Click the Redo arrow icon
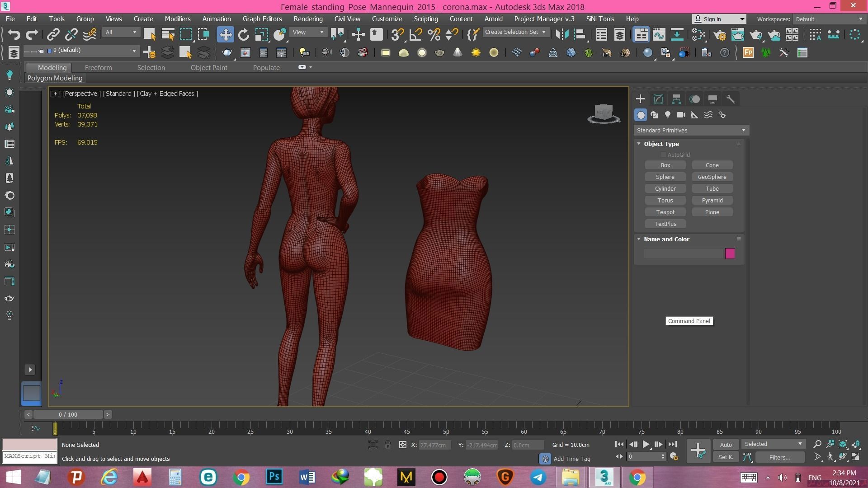The width and height of the screenshot is (868, 488). (x=32, y=34)
